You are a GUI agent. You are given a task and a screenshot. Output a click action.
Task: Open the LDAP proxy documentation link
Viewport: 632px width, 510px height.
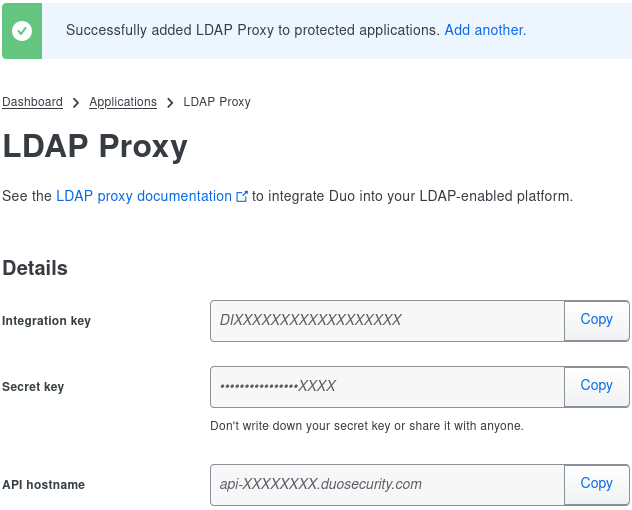coord(144,196)
